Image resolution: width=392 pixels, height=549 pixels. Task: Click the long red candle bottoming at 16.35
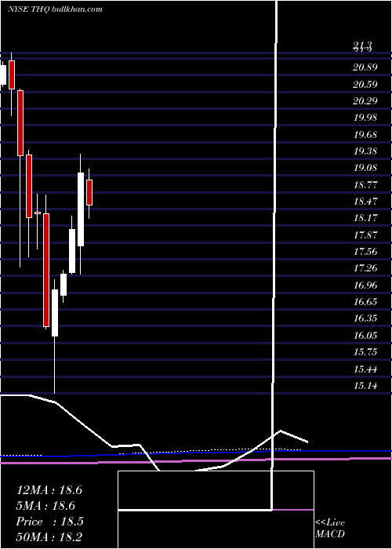[x=46, y=270]
